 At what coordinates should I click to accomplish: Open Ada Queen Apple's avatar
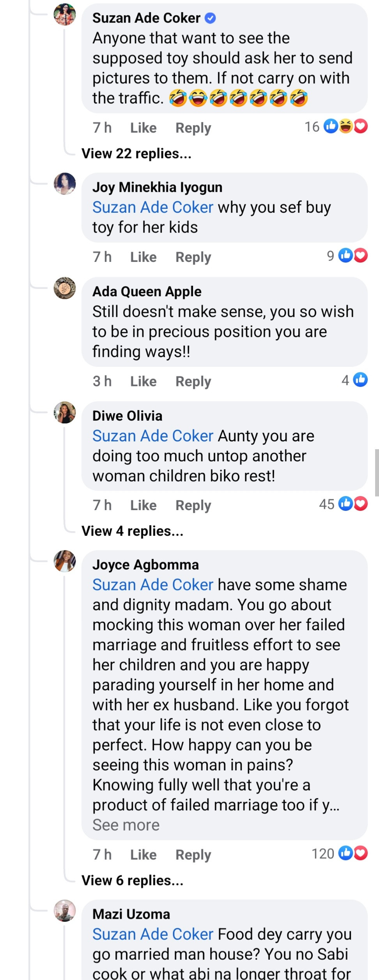(x=65, y=288)
